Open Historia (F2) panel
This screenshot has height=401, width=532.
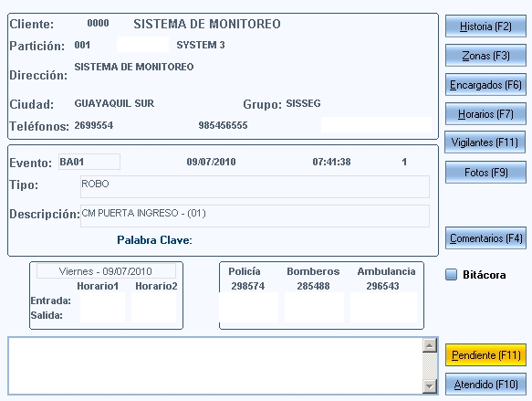tap(485, 26)
